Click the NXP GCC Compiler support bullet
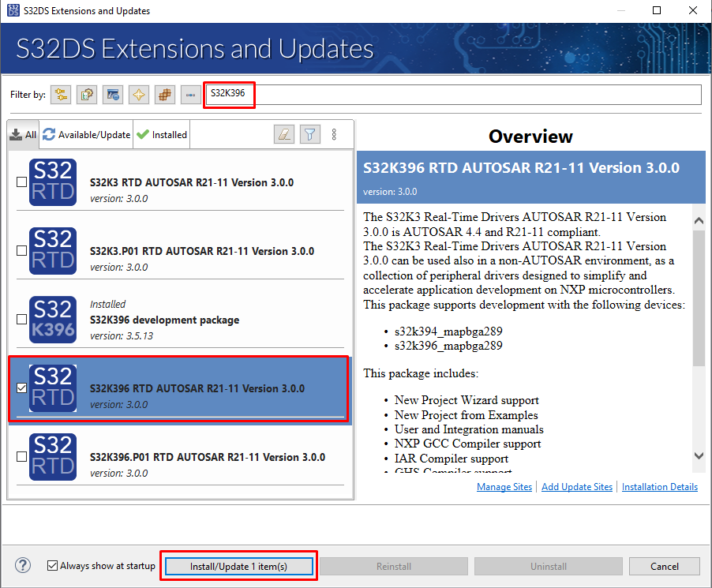The width and height of the screenshot is (712, 588). [468, 444]
